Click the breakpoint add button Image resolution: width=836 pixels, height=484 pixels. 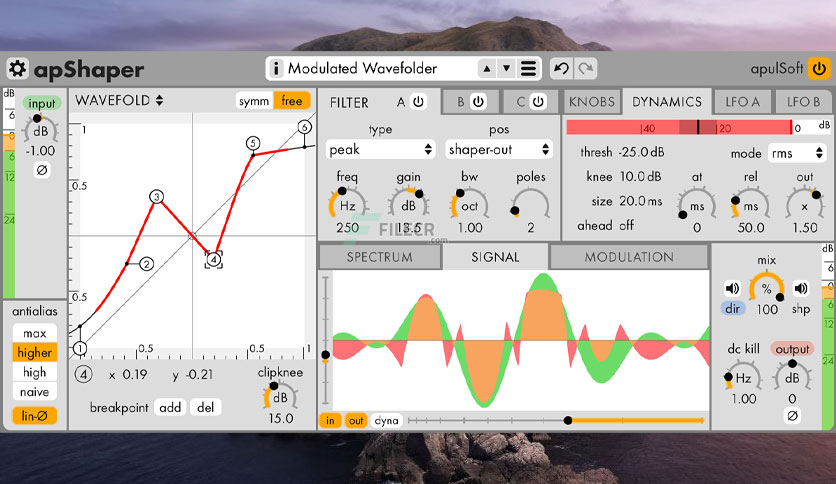tap(170, 407)
